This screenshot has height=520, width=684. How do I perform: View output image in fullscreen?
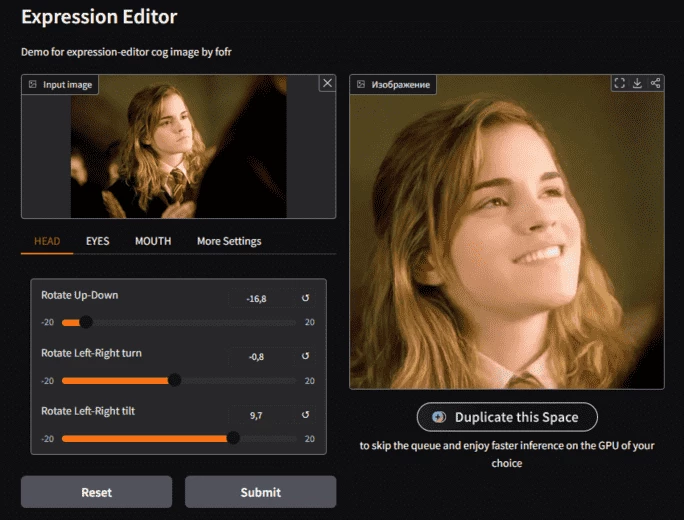point(619,83)
